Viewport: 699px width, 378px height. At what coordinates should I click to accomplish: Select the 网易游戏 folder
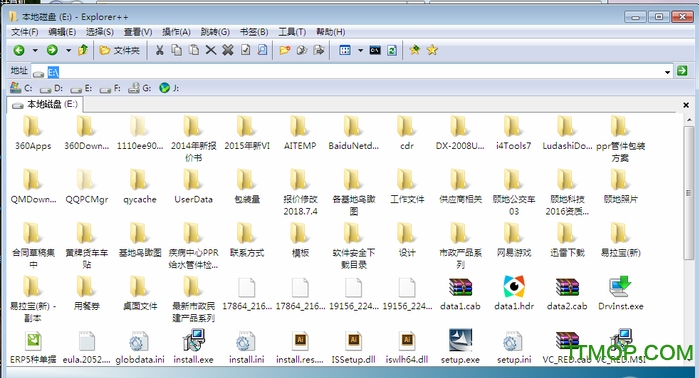(514, 240)
